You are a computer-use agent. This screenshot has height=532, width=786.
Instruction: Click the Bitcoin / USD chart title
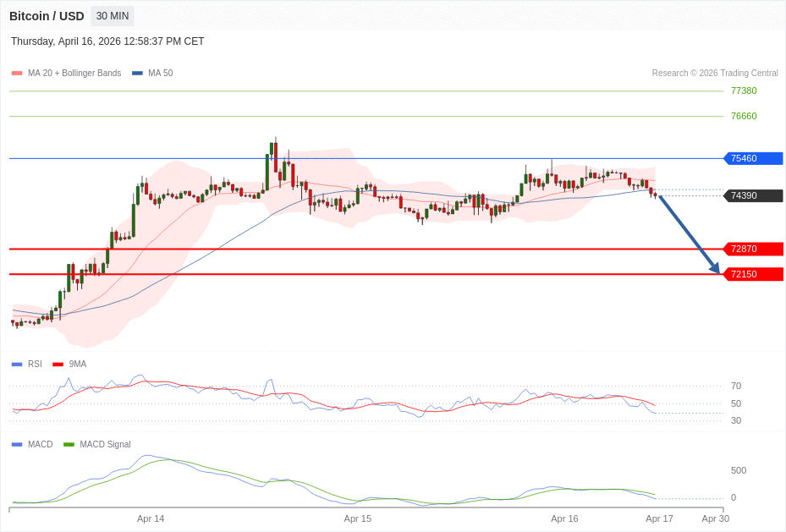[x=47, y=16]
